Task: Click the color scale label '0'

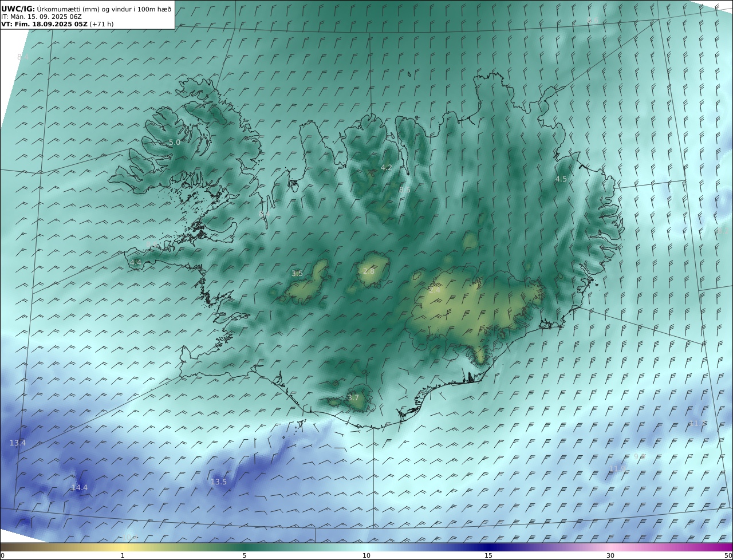Action: (x=2, y=555)
